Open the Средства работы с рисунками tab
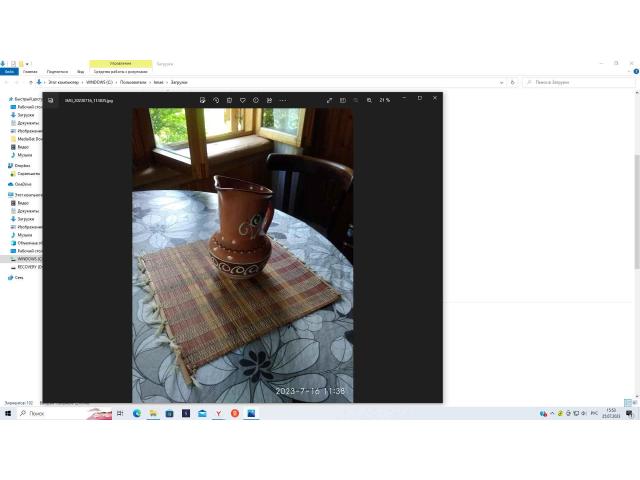The image size is (640, 480). point(120,71)
